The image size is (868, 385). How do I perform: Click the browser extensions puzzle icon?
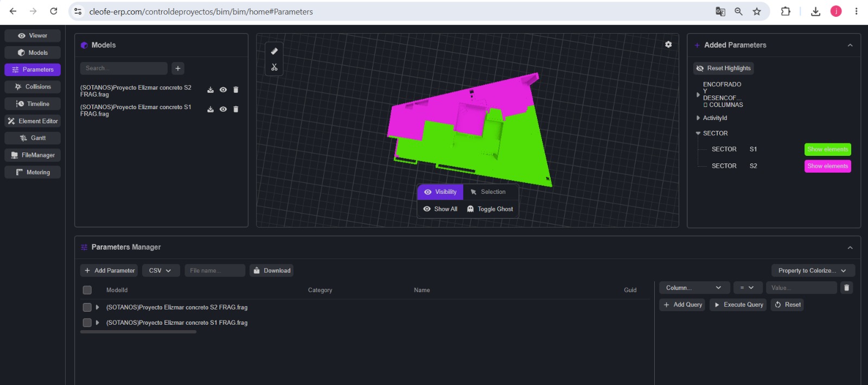click(x=785, y=11)
